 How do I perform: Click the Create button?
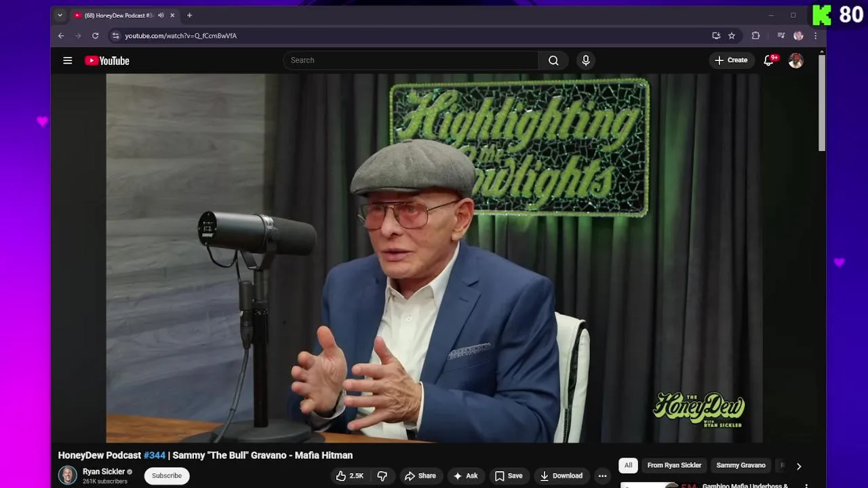(731, 60)
